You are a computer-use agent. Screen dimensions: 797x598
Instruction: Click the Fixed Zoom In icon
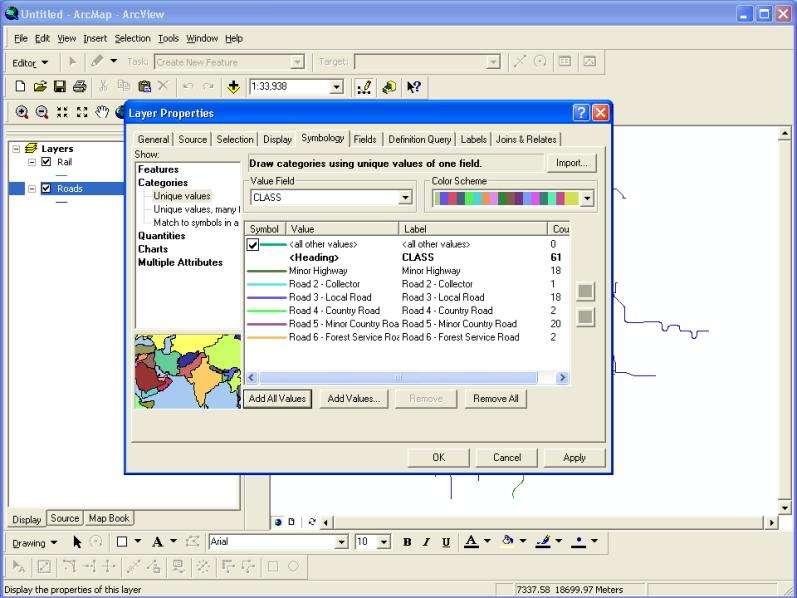click(x=62, y=112)
